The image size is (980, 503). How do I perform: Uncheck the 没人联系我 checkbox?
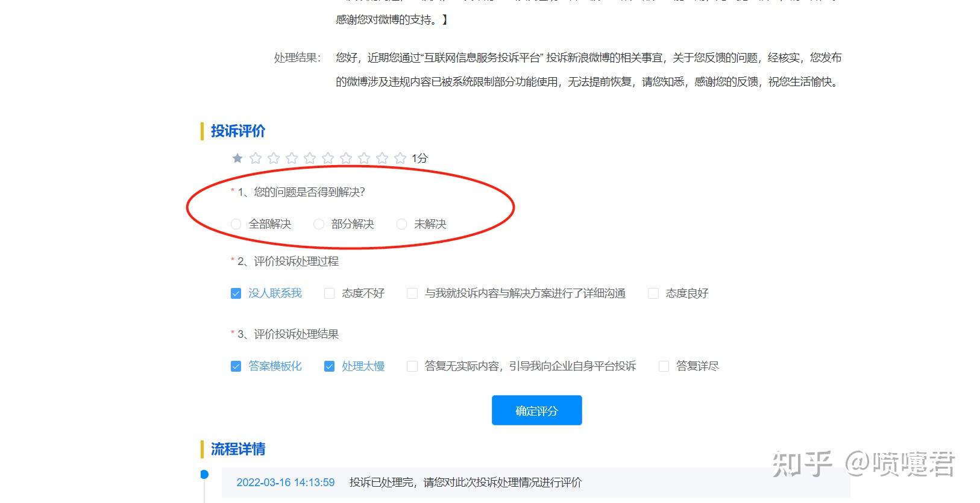236,293
